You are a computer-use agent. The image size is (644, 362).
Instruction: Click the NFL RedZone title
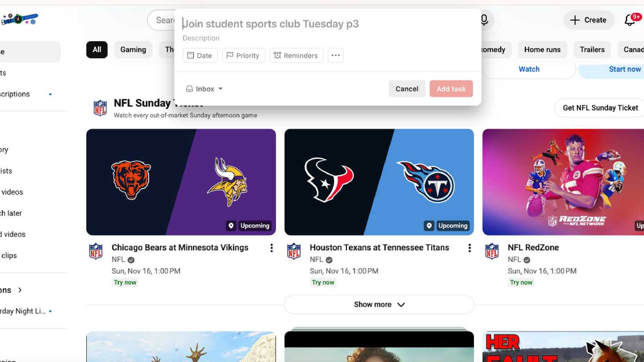(x=533, y=248)
